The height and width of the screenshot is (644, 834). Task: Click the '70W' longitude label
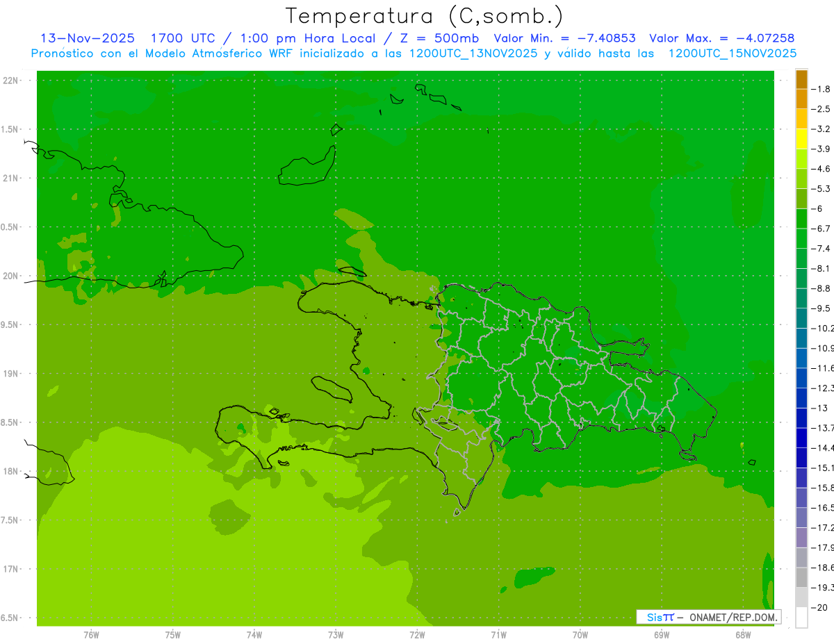coord(580,634)
